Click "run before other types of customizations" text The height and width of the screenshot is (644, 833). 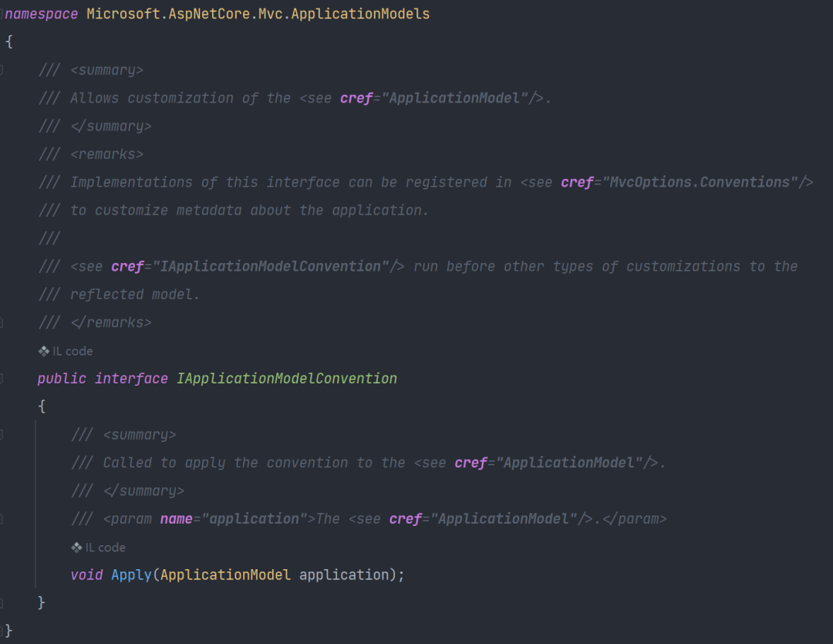click(x=577, y=266)
